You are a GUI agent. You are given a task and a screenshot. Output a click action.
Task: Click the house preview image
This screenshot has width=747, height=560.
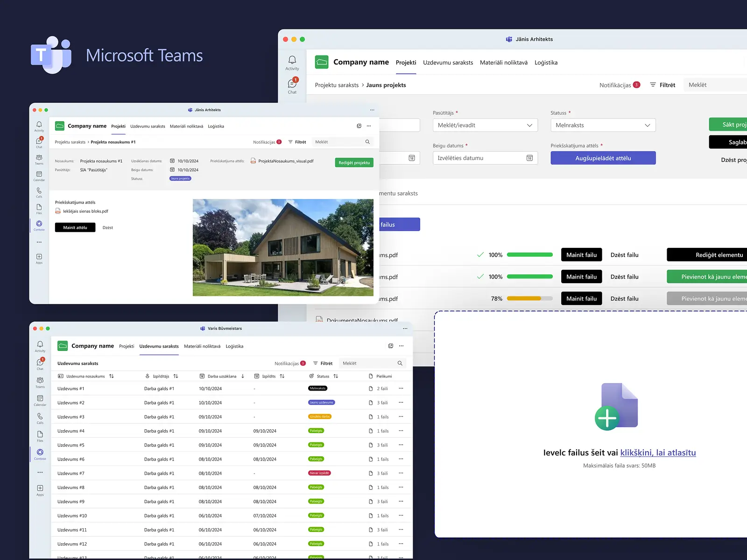(283, 248)
